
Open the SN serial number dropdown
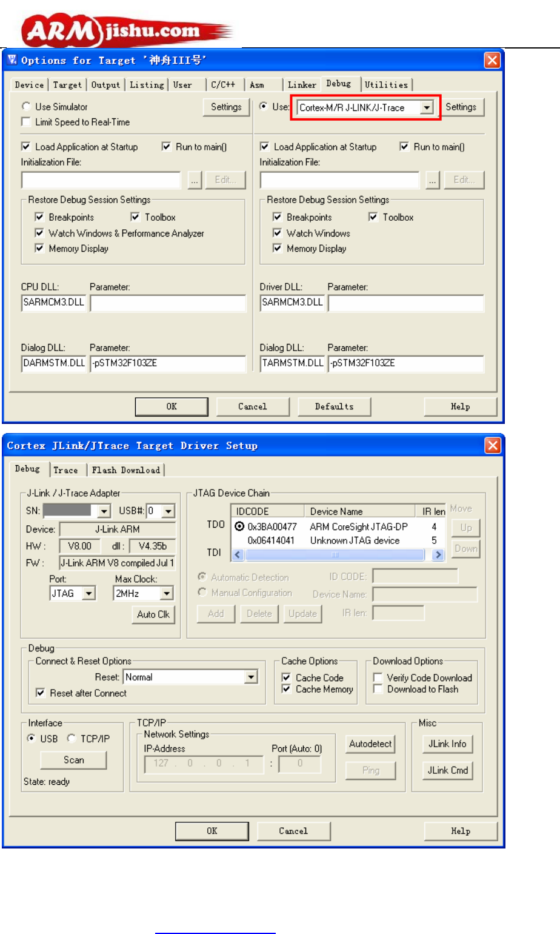click(x=104, y=511)
